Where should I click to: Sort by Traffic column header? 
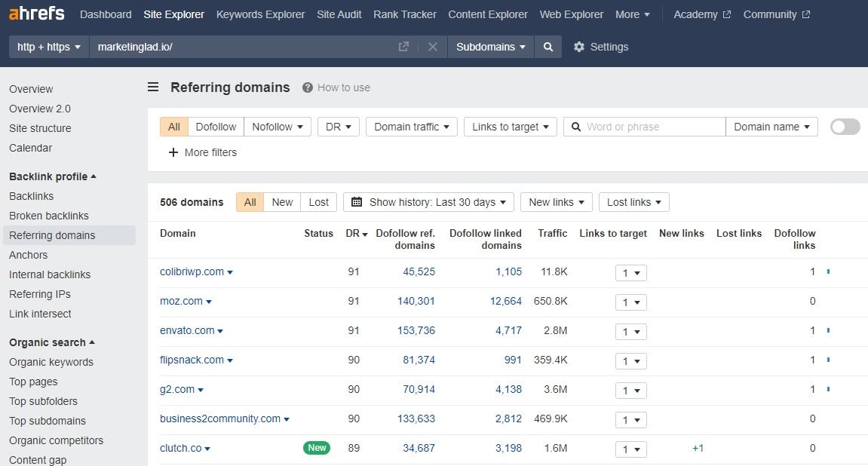pyautogui.click(x=553, y=234)
